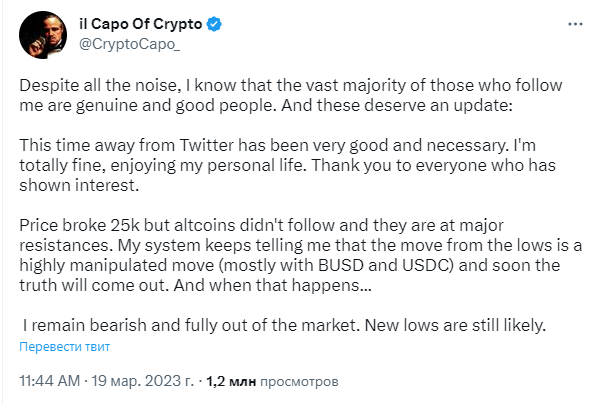This screenshot has width=600, height=405.
Task: Open il Capo Of Crypto profile avatar
Action: click(x=43, y=33)
